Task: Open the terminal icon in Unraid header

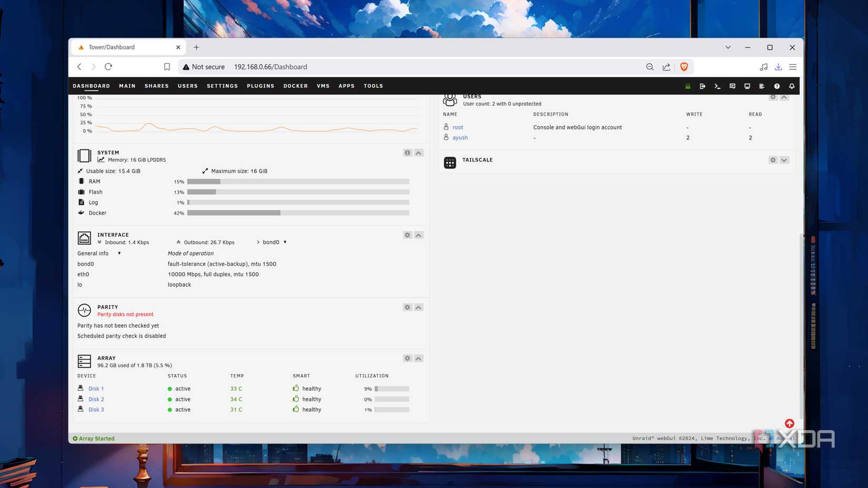Action: click(x=717, y=86)
